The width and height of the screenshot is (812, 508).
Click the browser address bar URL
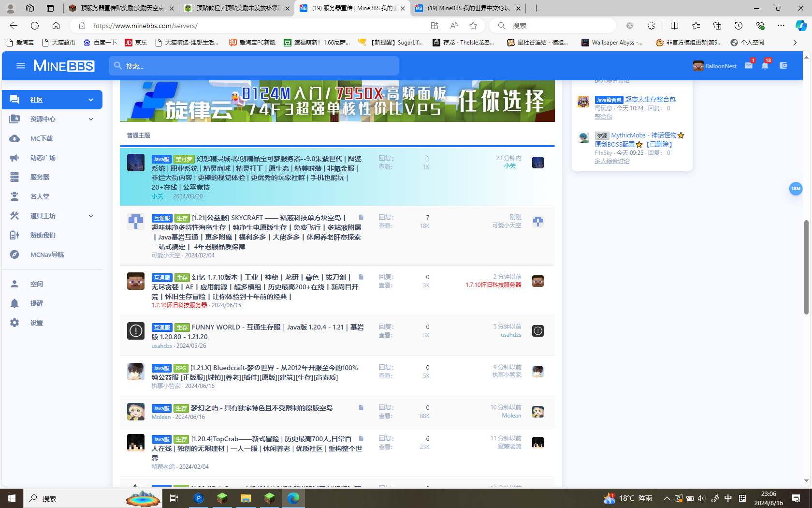[x=145, y=26]
